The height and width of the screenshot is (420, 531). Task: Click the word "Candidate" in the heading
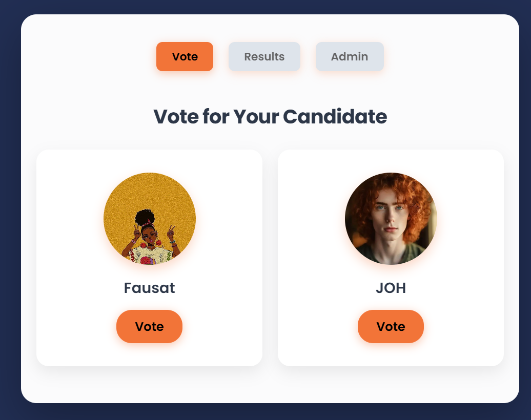(335, 117)
